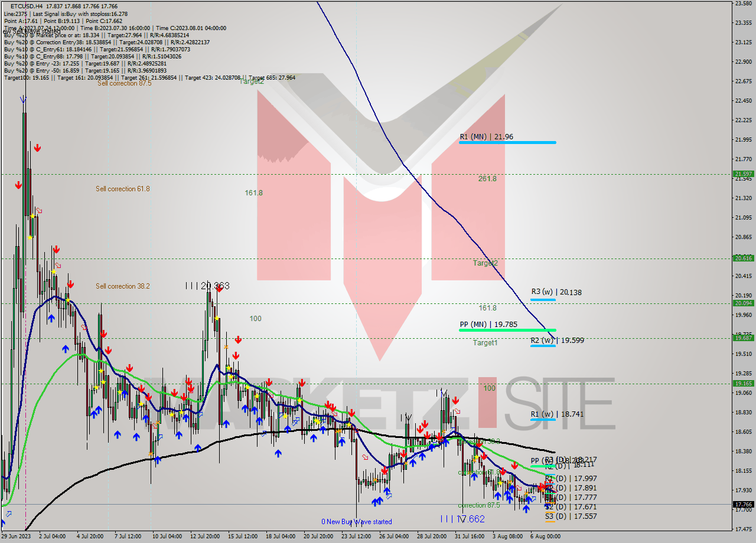Select the 'I I I 20.363' peak label
This screenshot has height=543, width=756.
coord(207,286)
